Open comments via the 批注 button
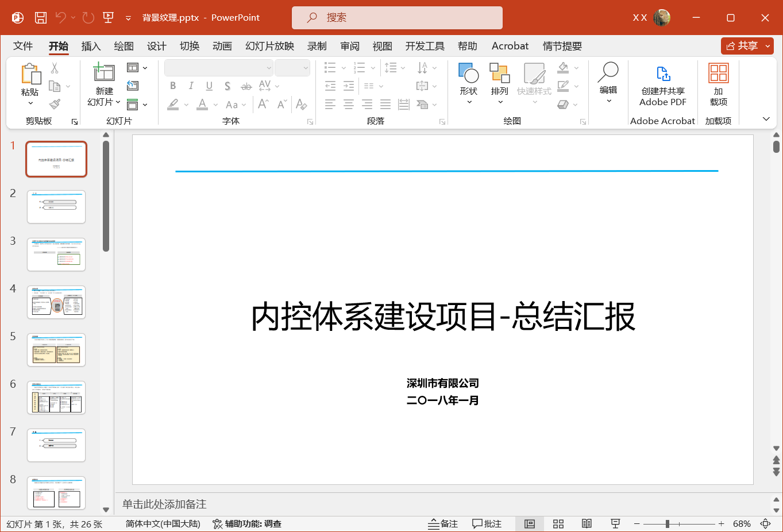The image size is (783, 532). (487, 523)
